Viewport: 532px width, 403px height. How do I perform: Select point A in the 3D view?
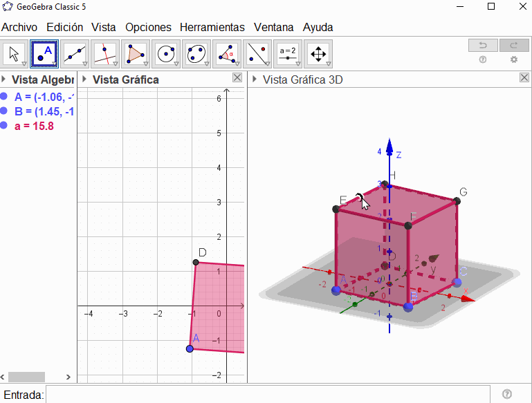point(336,290)
